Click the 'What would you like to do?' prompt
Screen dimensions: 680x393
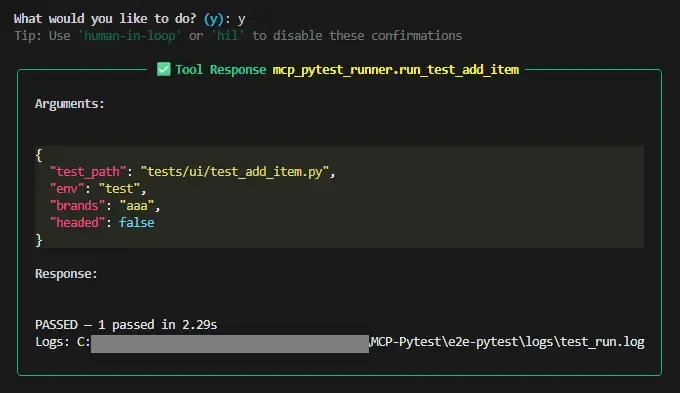pos(105,19)
